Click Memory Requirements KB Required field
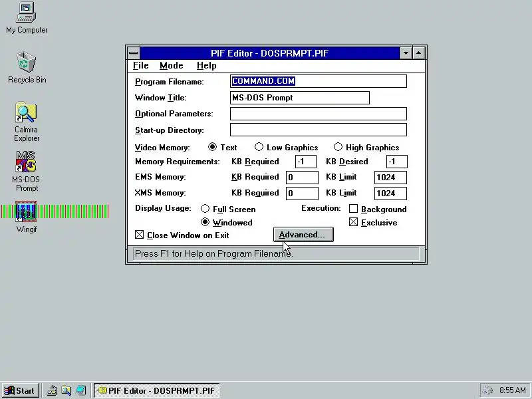The height and width of the screenshot is (399, 532). pyautogui.click(x=306, y=162)
